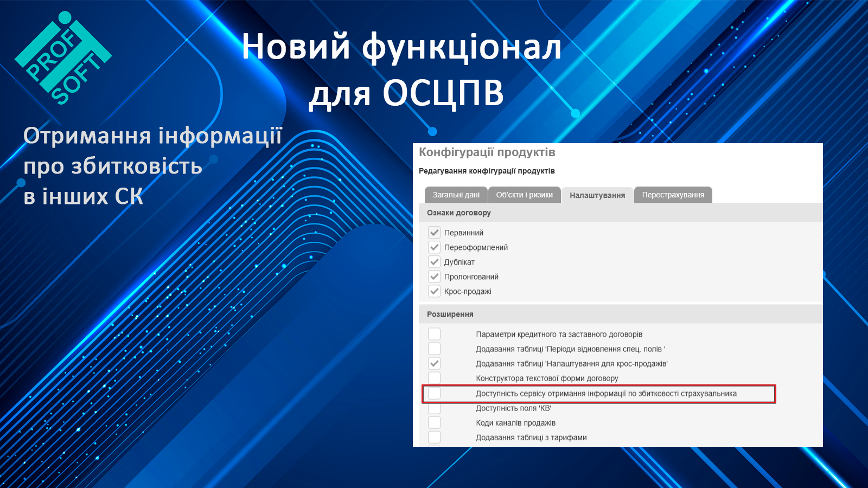Enable Коди каналів продажів checkbox

434,422
